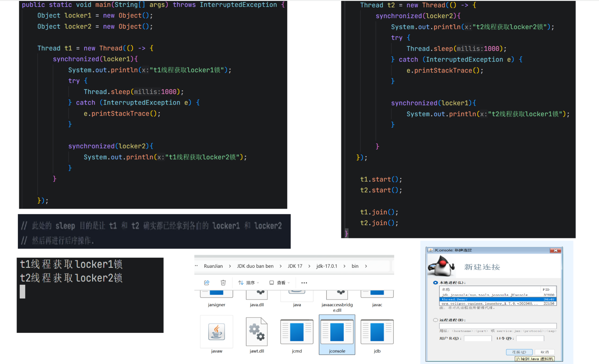Click the 连接 connect button
Viewport: 599px width, 364px height.
(x=519, y=352)
